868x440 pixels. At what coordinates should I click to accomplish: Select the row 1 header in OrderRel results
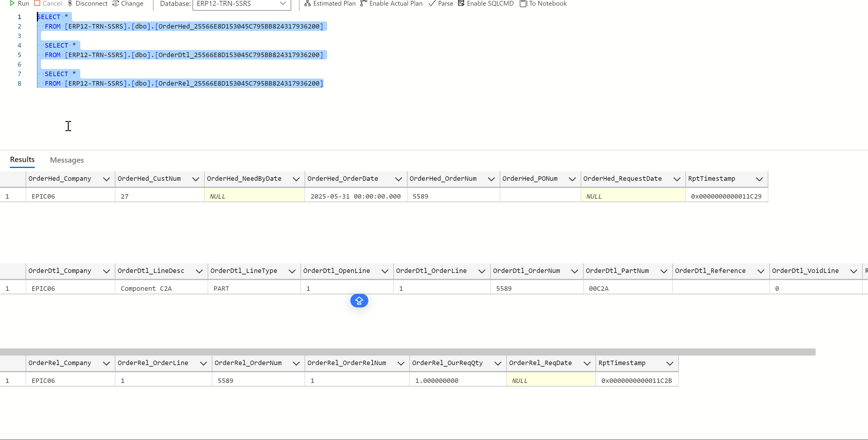[7, 380]
